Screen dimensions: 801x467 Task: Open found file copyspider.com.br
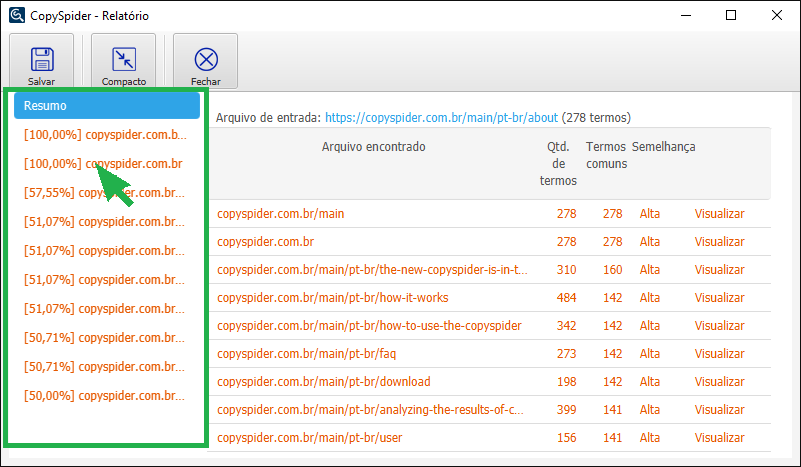pyautogui.click(x=266, y=242)
